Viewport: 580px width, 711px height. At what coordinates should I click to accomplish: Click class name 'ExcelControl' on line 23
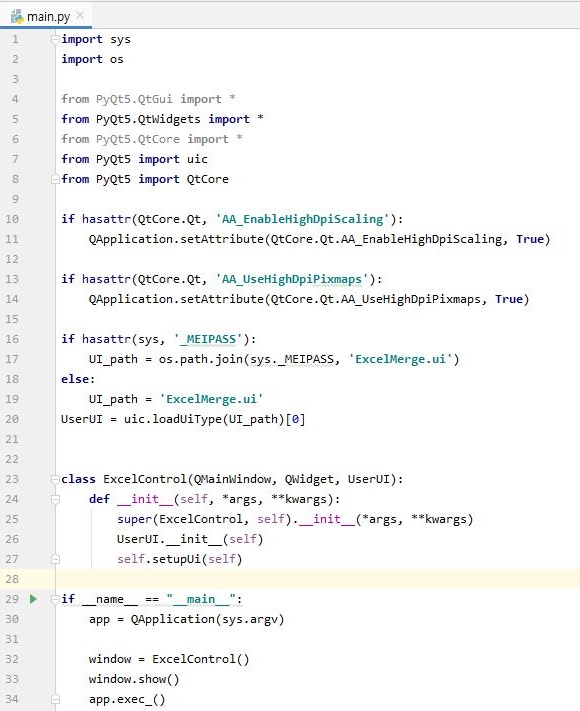click(145, 479)
